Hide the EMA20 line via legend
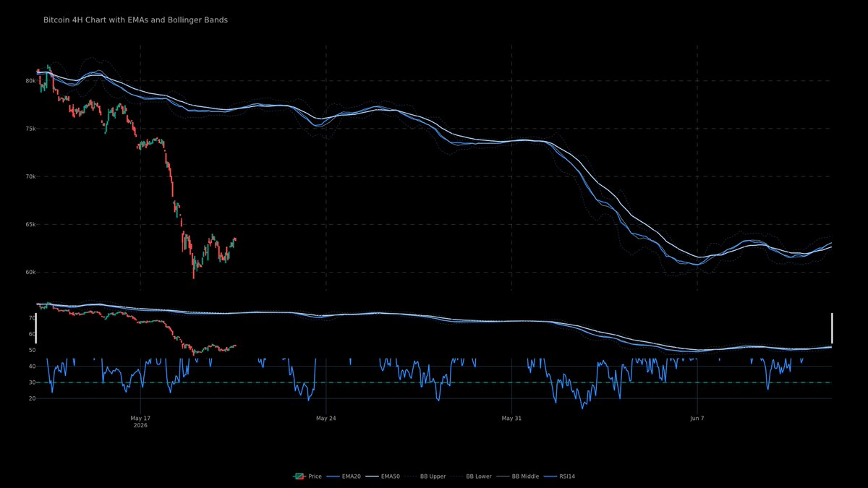 [345, 476]
